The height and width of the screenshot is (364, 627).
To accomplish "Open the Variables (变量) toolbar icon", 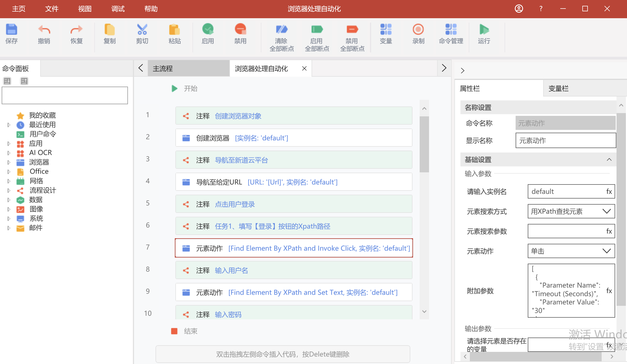I will (x=386, y=30).
